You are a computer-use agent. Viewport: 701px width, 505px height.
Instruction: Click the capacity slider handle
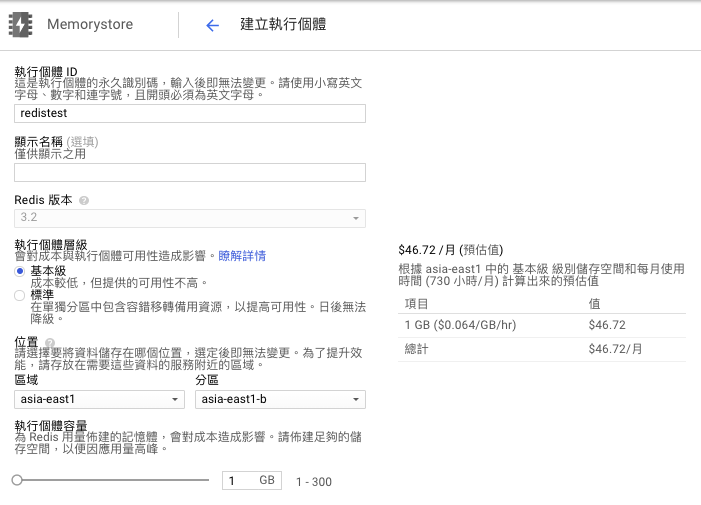(x=17, y=480)
